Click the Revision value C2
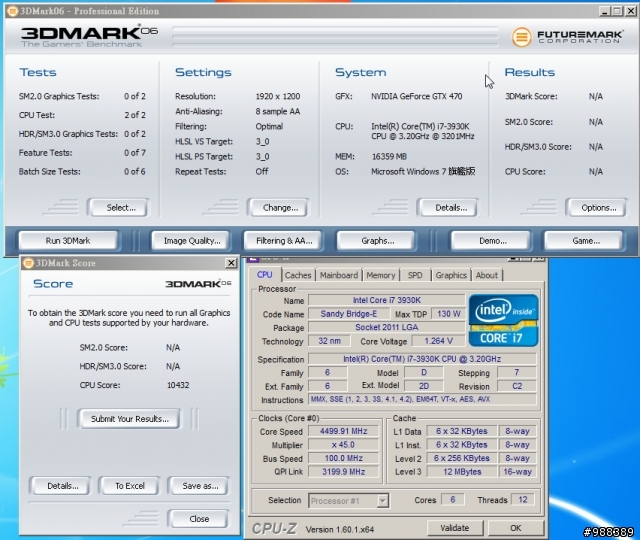640x540 pixels. (517, 386)
